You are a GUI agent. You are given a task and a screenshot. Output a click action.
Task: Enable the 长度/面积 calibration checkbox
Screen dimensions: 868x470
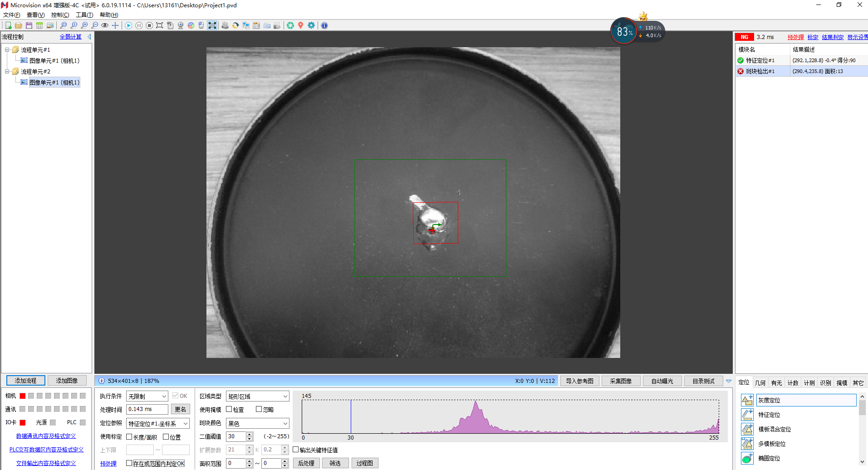[x=129, y=437]
